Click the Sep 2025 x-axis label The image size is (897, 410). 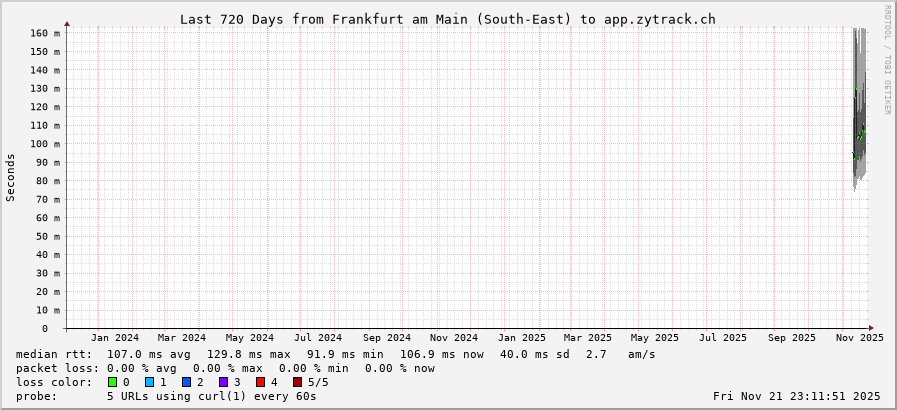click(791, 338)
